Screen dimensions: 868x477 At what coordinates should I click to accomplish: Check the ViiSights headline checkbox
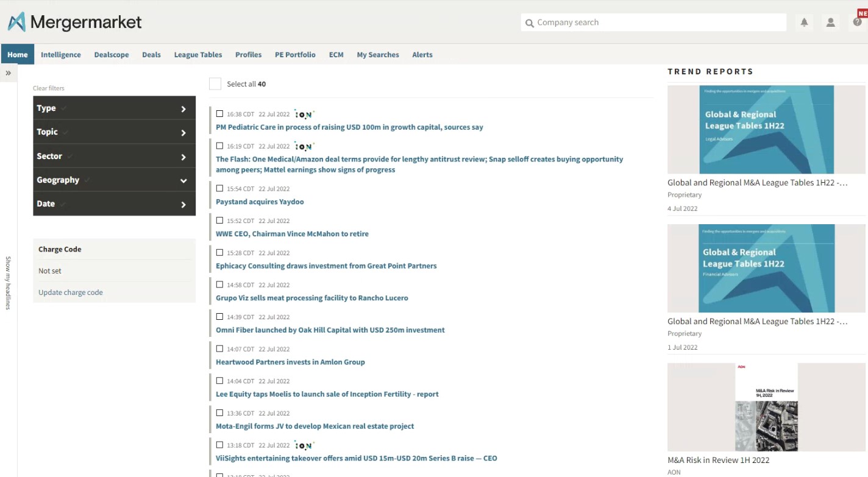(x=219, y=445)
